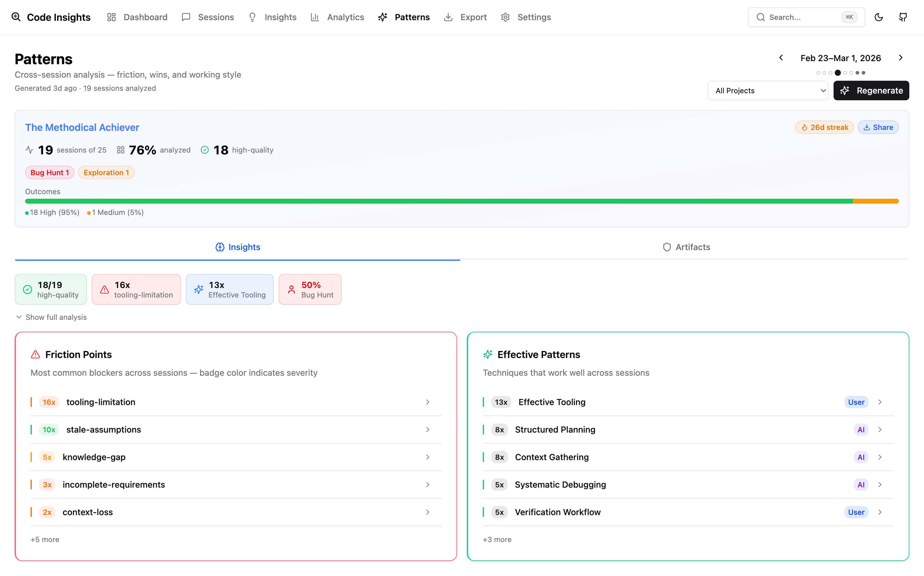Image resolution: width=924 pixels, height=576 pixels.
Task: Select the Patterns sparkle icon
Action: [x=382, y=17]
